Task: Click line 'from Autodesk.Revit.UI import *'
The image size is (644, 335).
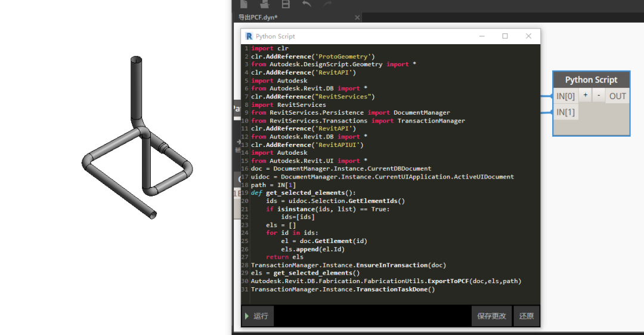Action: click(309, 161)
